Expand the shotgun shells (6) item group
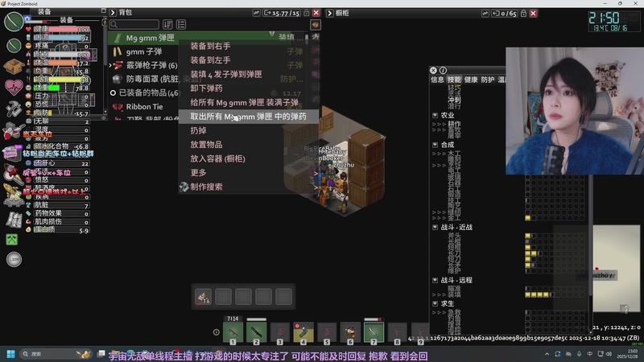The width and height of the screenshot is (644, 362). tap(110, 65)
